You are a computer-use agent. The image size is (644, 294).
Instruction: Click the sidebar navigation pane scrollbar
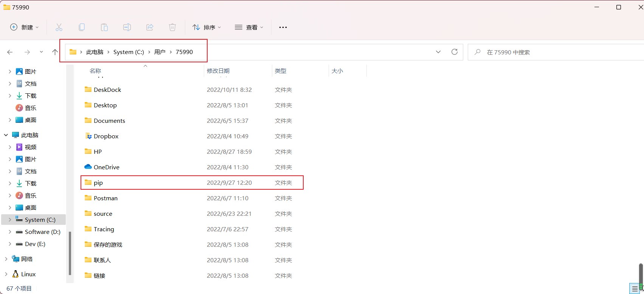pyautogui.click(x=70, y=253)
